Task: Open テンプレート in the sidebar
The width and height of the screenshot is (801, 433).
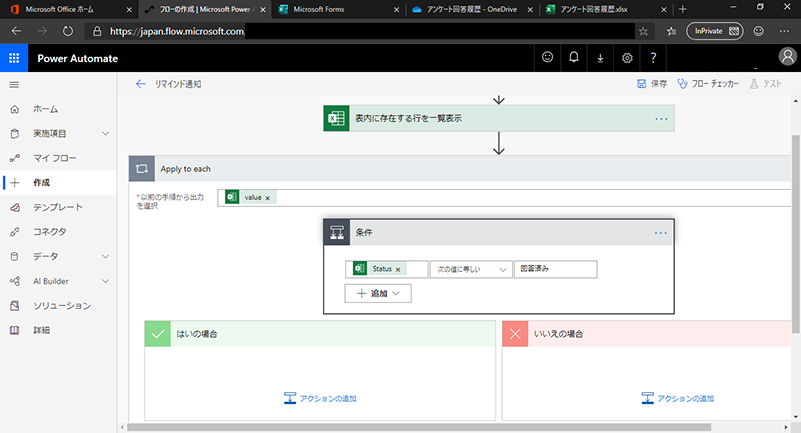Action: (58, 207)
